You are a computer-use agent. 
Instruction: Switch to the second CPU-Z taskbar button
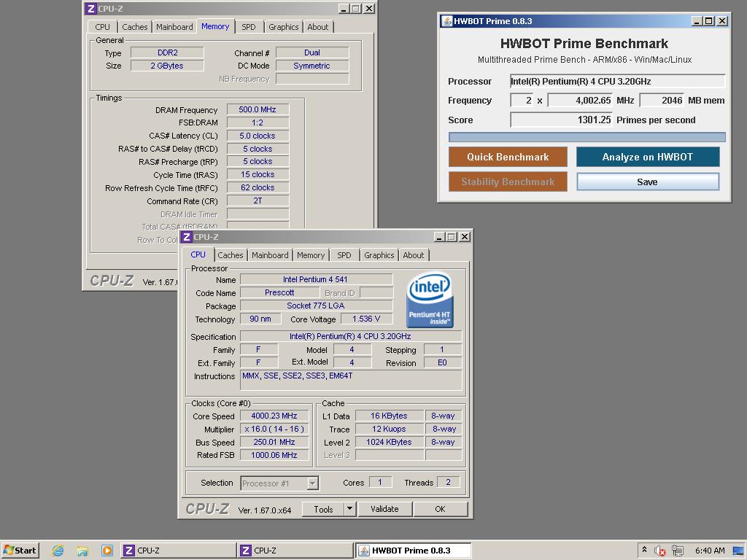(x=295, y=551)
